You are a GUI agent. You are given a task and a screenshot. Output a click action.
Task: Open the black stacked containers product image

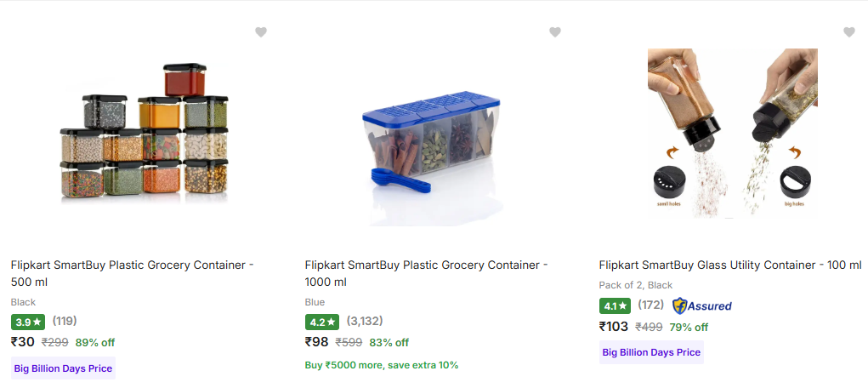pyautogui.click(x=145, y=134)
